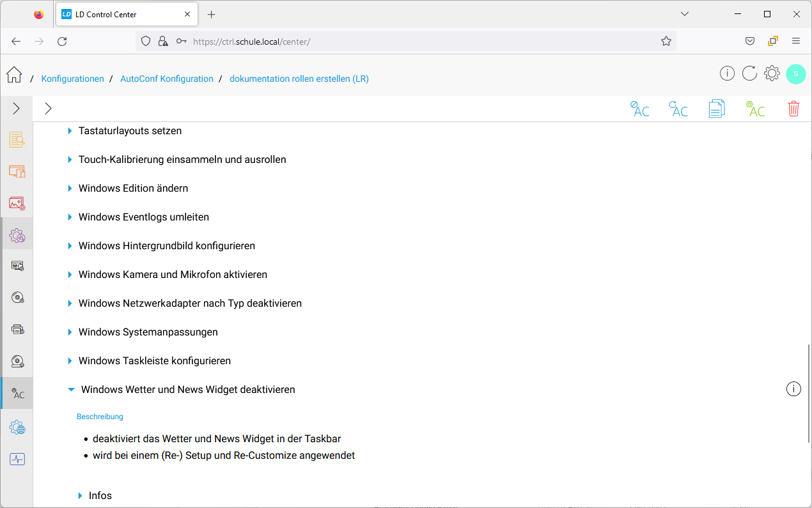Click the green AC icon with gear
This screenshot has height=508, width=812.
pyautogui.click(x=755, y=109)
